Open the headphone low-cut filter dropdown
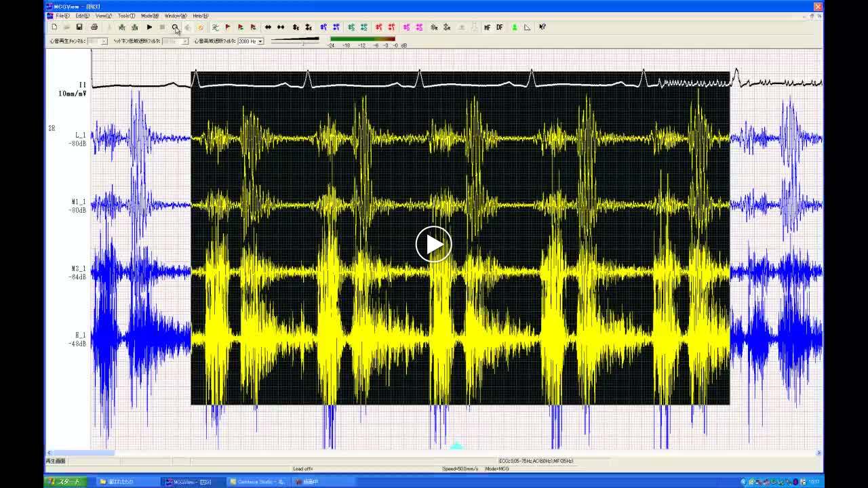Viewport: 868px width, 488px height. coord(185,41)
